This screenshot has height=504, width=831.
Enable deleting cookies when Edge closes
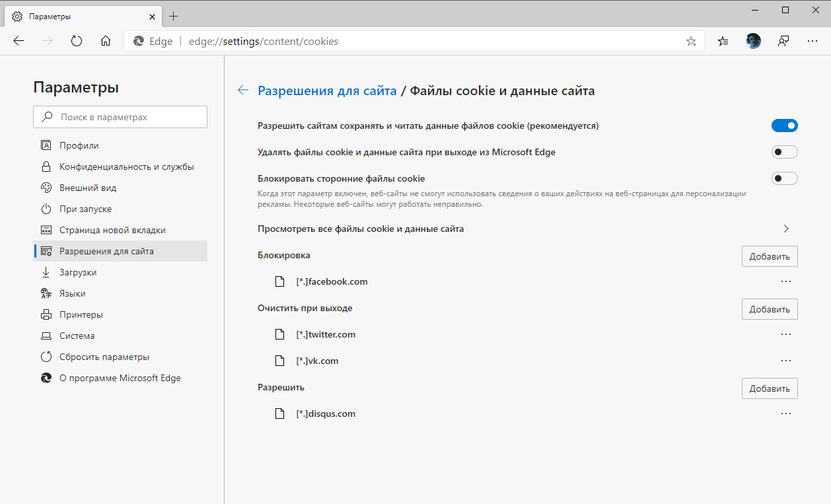(784, 151)
